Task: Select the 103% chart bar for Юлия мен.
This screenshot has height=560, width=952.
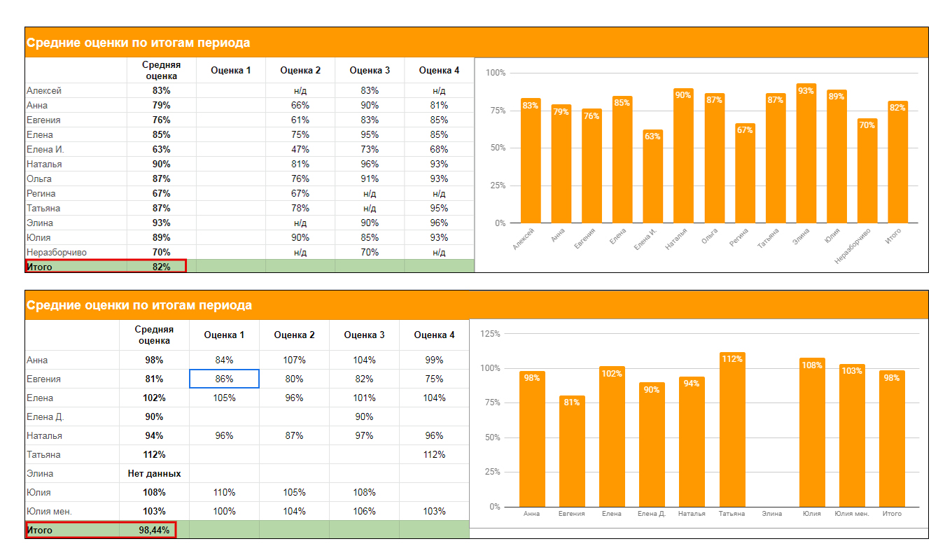Action: [x=852, y=435]
